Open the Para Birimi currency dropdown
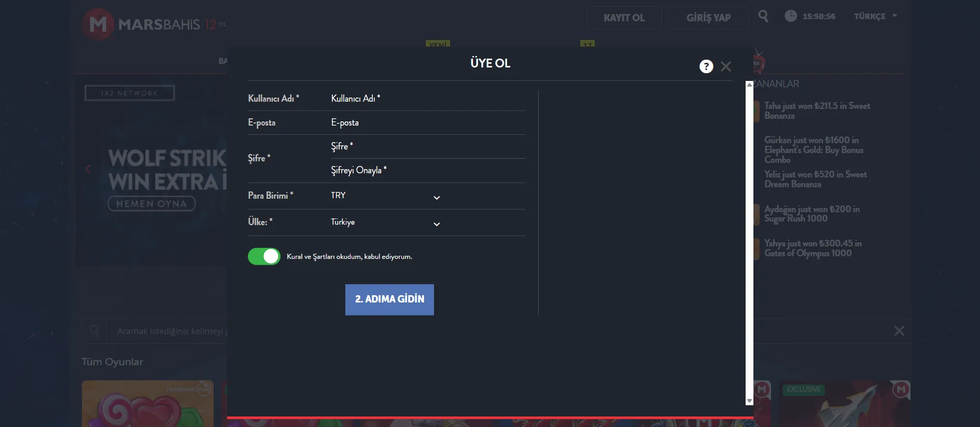980x427 pixels. (385, 196)
